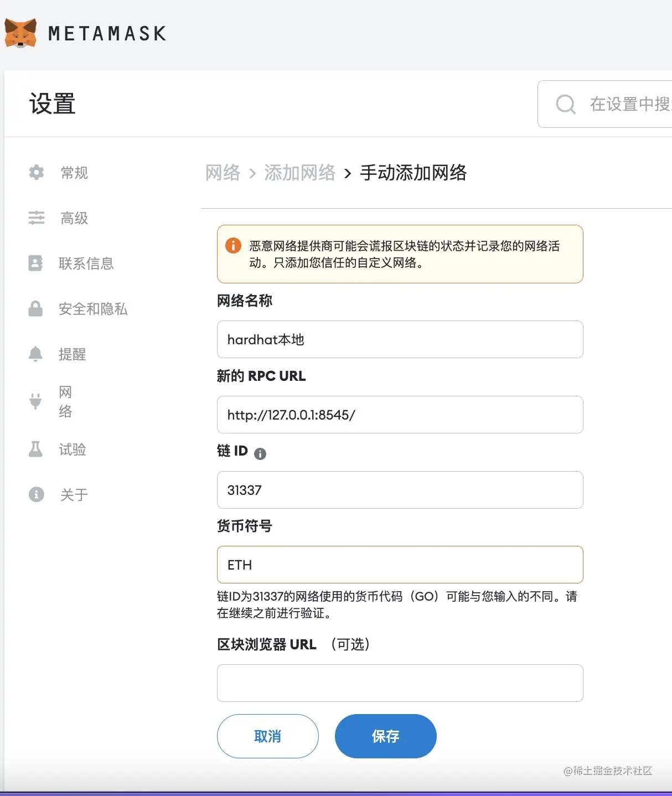Open the 网络 settings tab in sidebar
This screenshot has width=672, height=796.
pos(65,402)
